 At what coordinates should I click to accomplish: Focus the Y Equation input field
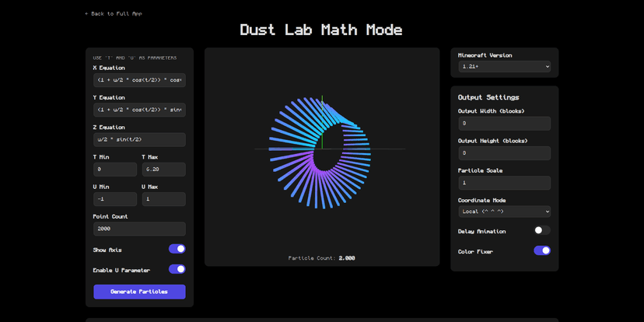[139, 110]
